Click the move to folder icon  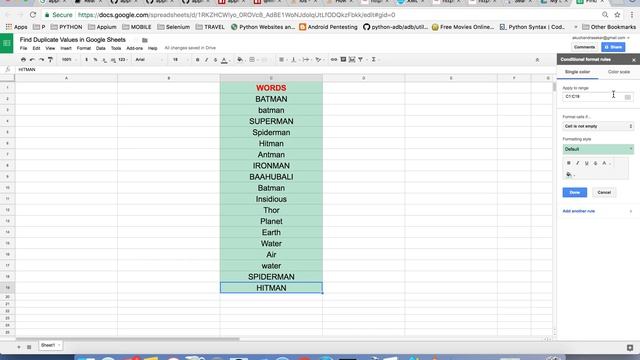[144, 40]
